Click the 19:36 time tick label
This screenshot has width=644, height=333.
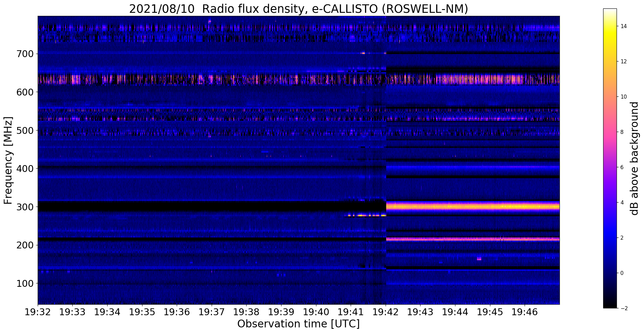pos(177,311)
